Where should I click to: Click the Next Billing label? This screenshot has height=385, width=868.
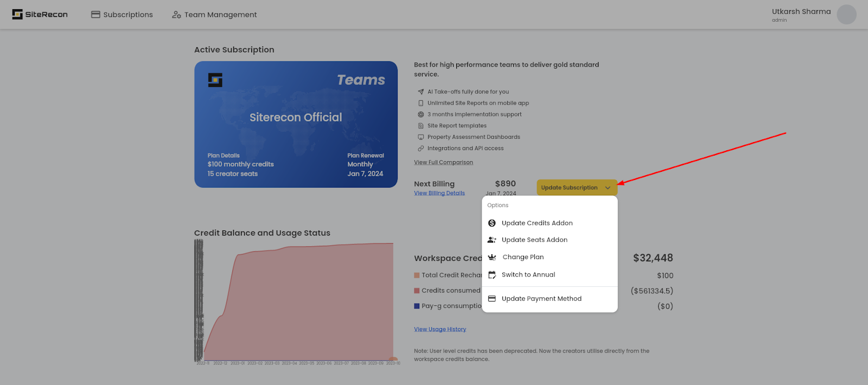click(x=434, y=184)
